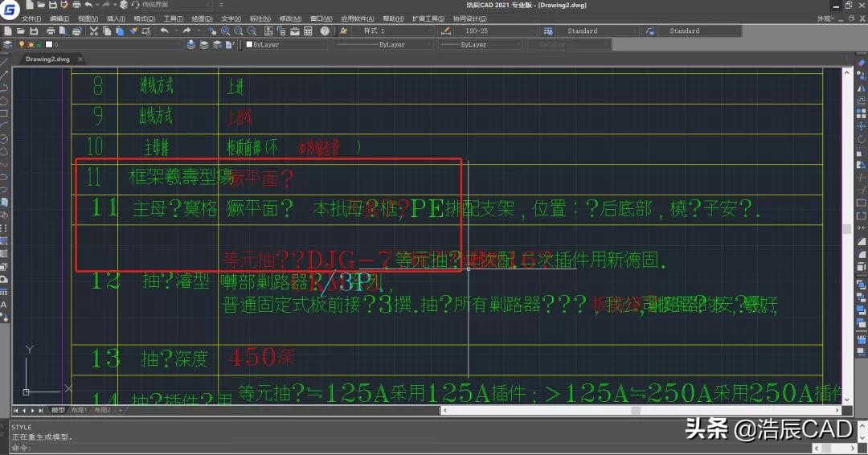The image size is (868, 455).
Task: Click the 浩辰CAD logo button
Action: click(x=10, y=9)
